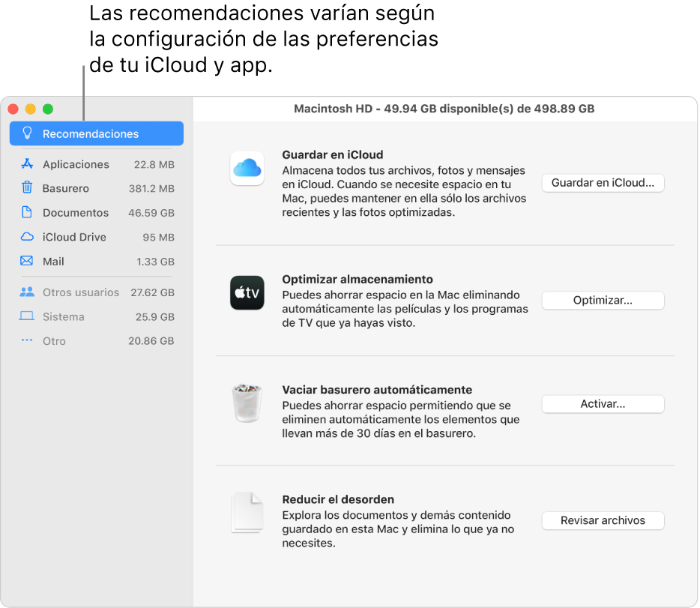
Task: Zoom the window with green button
Action: (x=48, y=109)
